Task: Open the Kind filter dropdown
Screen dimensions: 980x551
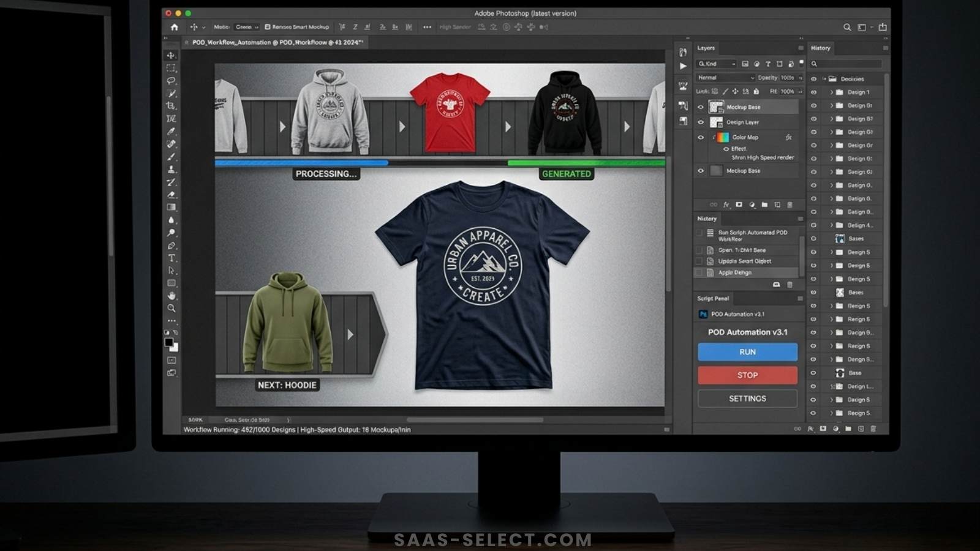Action: pyautogui.click(x=717, y=64)
